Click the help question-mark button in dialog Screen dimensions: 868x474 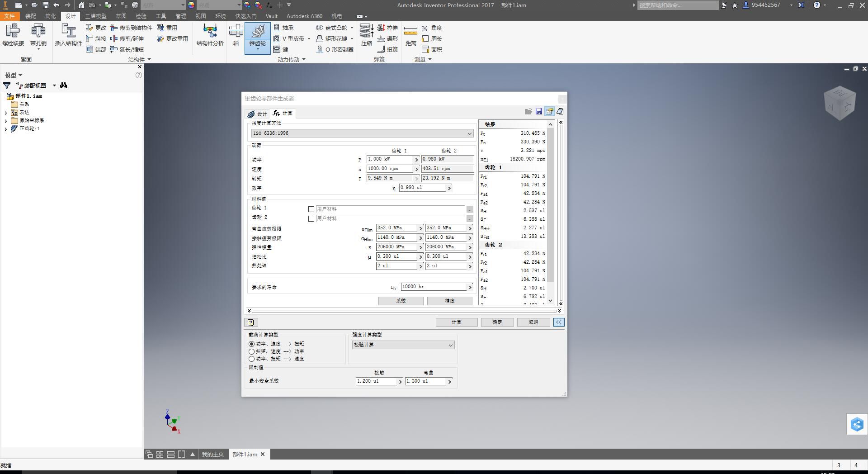(x=251, y=322)
